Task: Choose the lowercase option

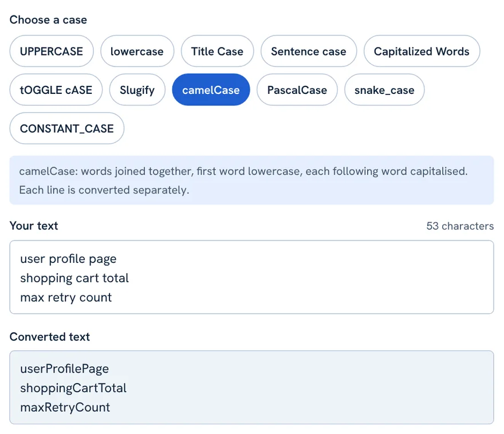Action: tap(137, 51)
